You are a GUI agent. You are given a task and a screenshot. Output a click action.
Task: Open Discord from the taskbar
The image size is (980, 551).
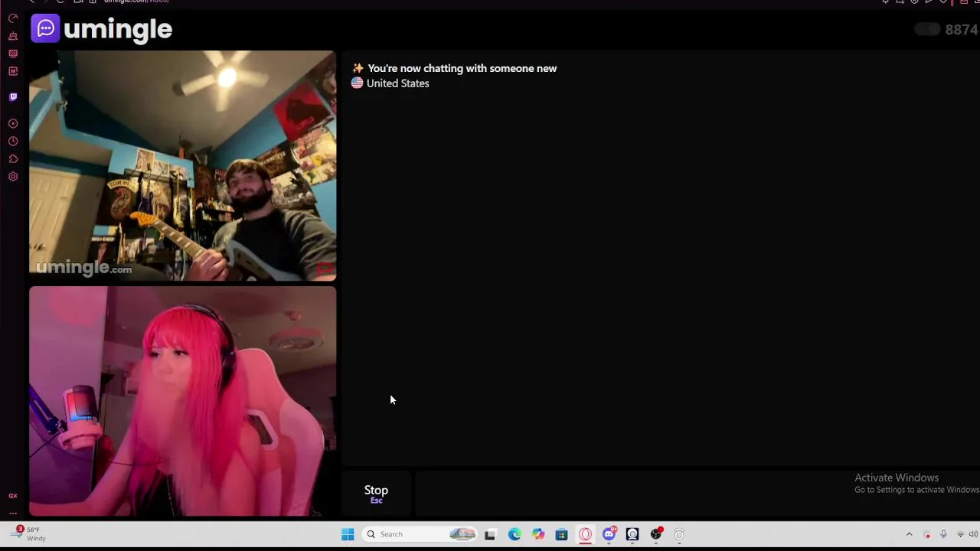(x=609, y=534)
